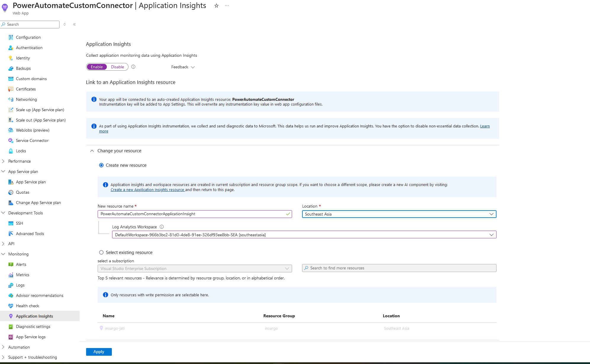Toggle sidebar expand/collapse arrows near search
The image size is (590, 364).
(65, 24)
